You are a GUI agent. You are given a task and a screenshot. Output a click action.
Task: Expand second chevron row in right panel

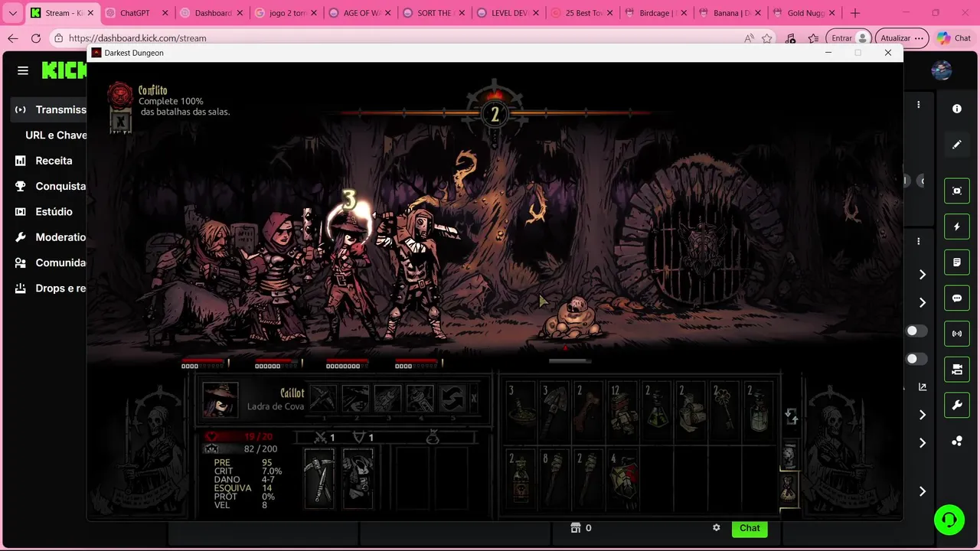pyautogui.click(x=923, y=302)
